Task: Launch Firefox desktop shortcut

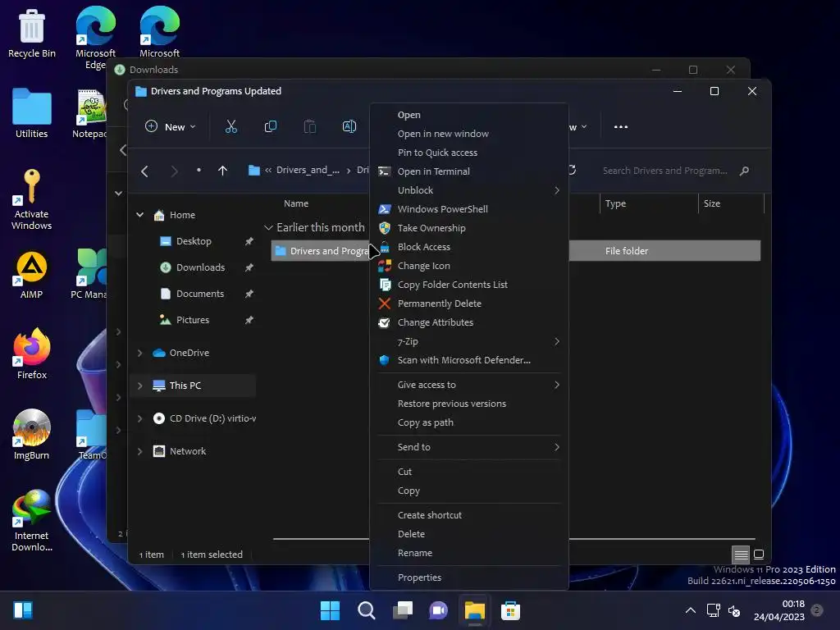Action: click(32, 354)
